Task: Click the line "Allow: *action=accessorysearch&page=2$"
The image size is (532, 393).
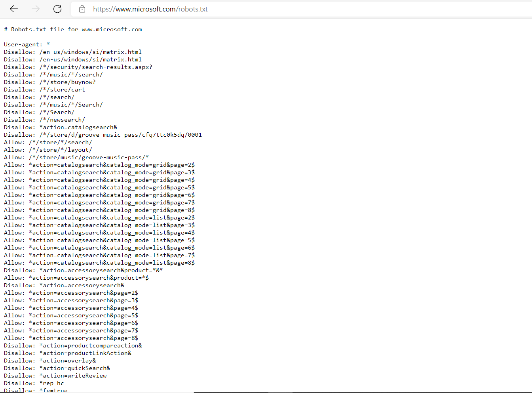Action: tap(71, 293)
